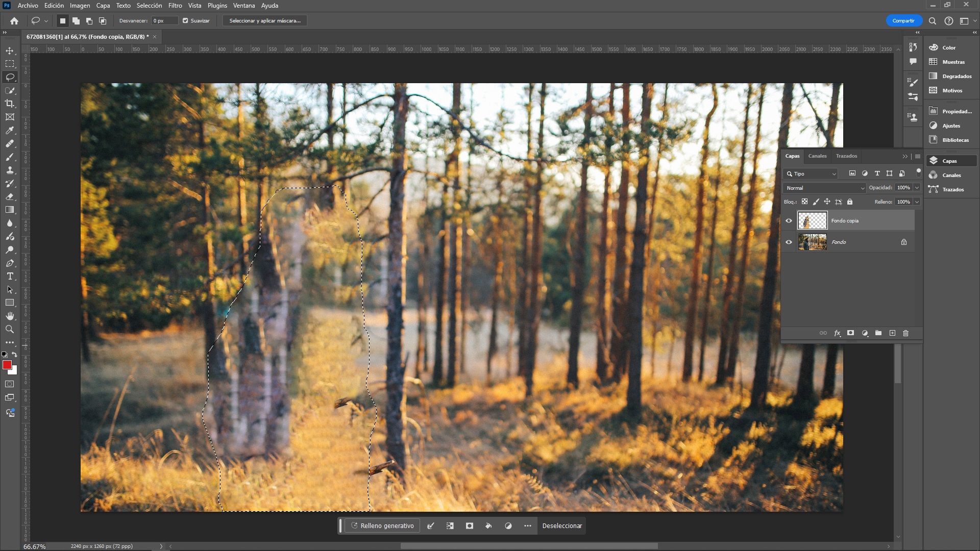The height and width of the screenshot is (551, 980).
Task: Switch to the Canales tab
Action: 817,156
